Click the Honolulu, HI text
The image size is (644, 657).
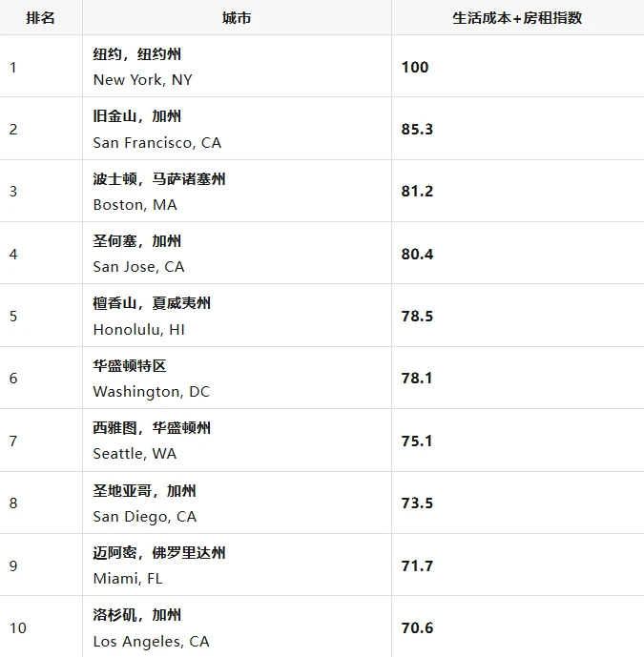point(138,330)
